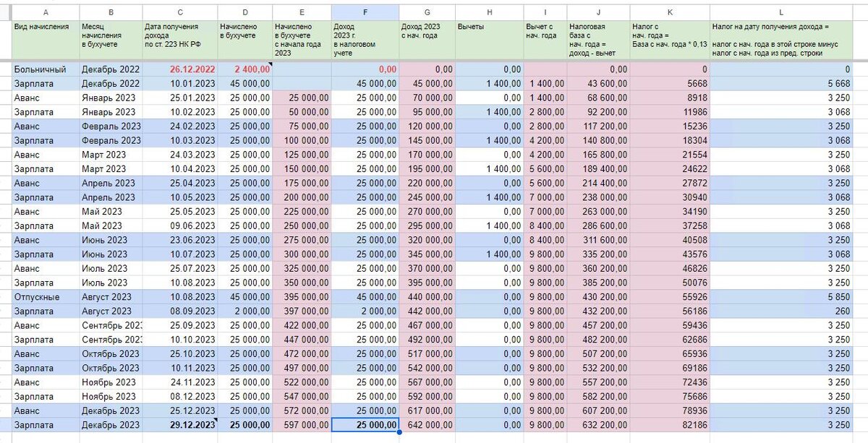Click the 'Отпускные' cell
The height and width of the screenshot is (443, 868).
coord(46,297)
